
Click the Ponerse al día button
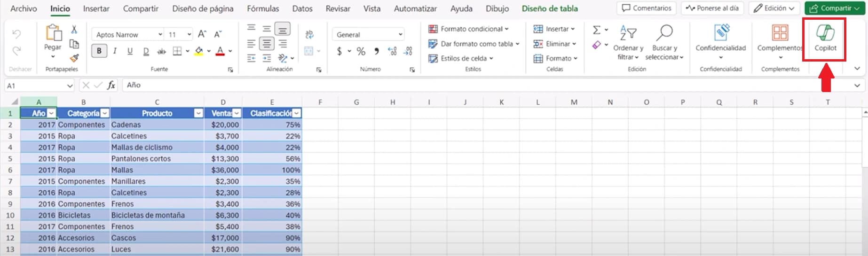click(x=712, y=8)
